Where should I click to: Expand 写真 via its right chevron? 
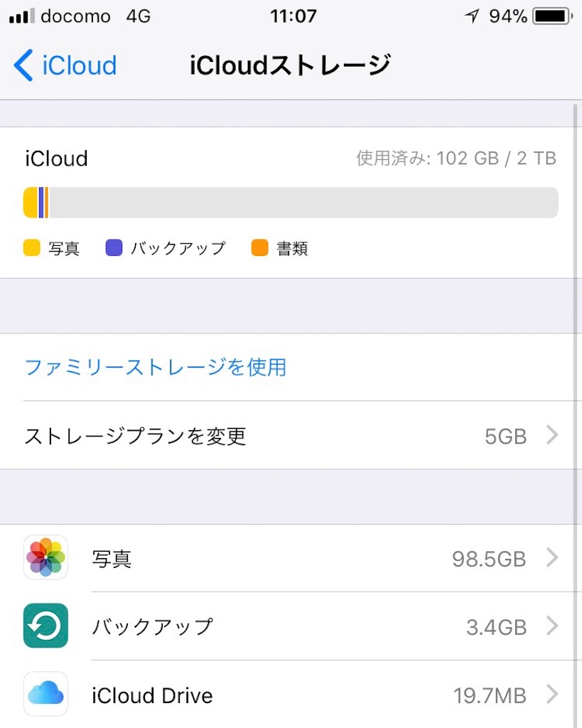click(552, 557)
